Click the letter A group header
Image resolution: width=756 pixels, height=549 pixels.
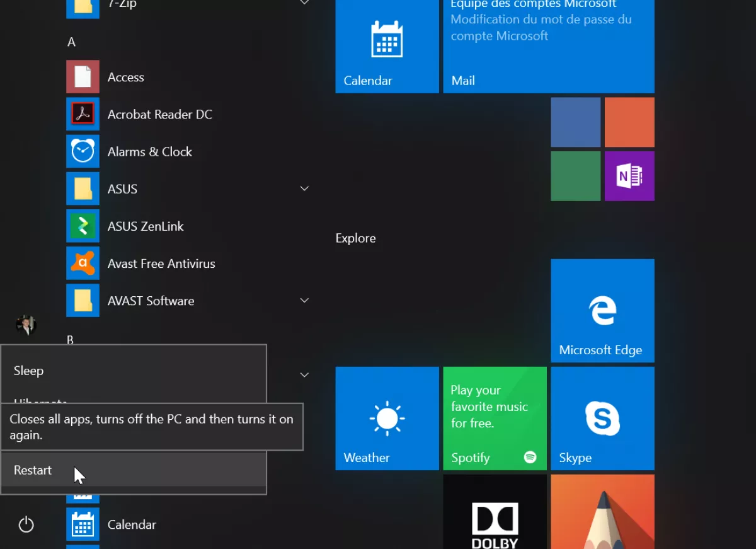(x=71, y=42)
